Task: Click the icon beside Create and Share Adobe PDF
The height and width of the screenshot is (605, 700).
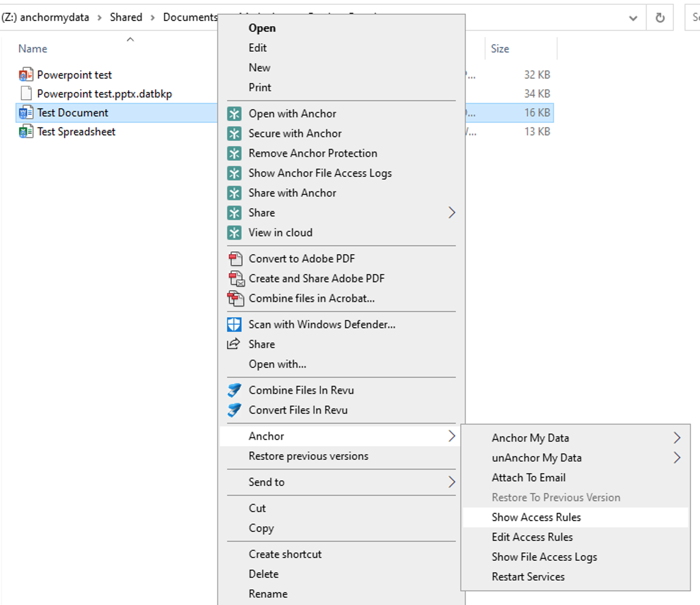Action: (236, 279)
